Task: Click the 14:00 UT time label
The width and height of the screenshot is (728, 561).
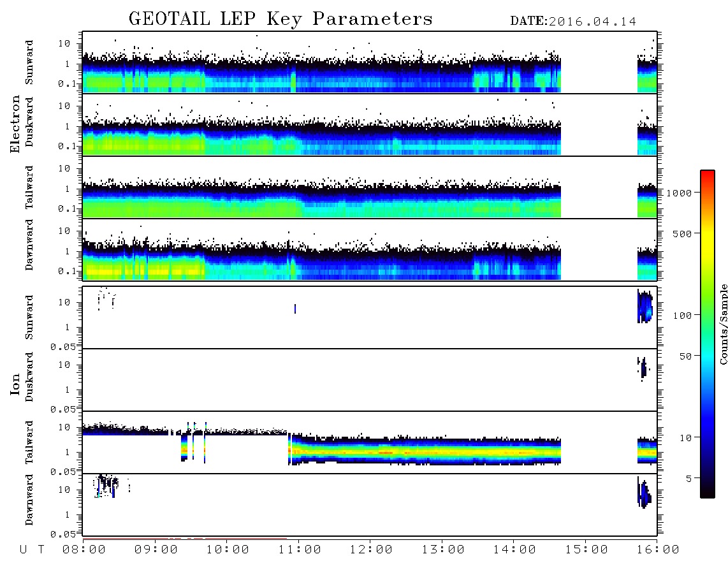Action: click(514, 550)
